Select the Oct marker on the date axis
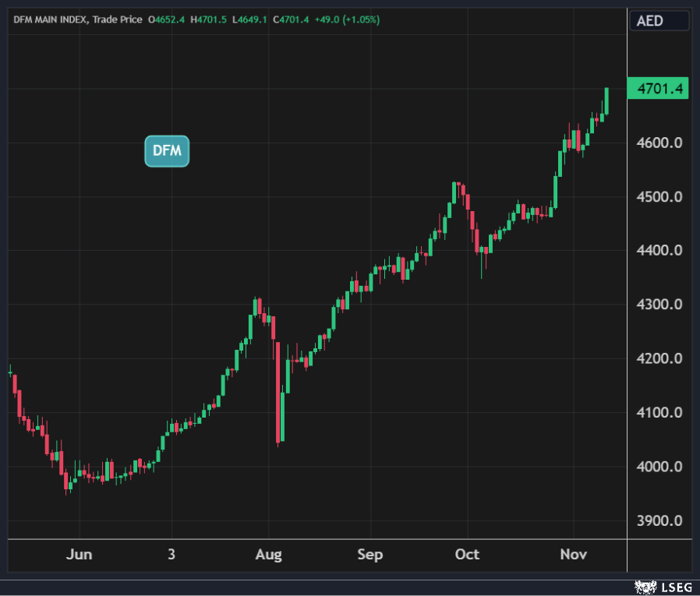The image size is (700, 596). 467,555
